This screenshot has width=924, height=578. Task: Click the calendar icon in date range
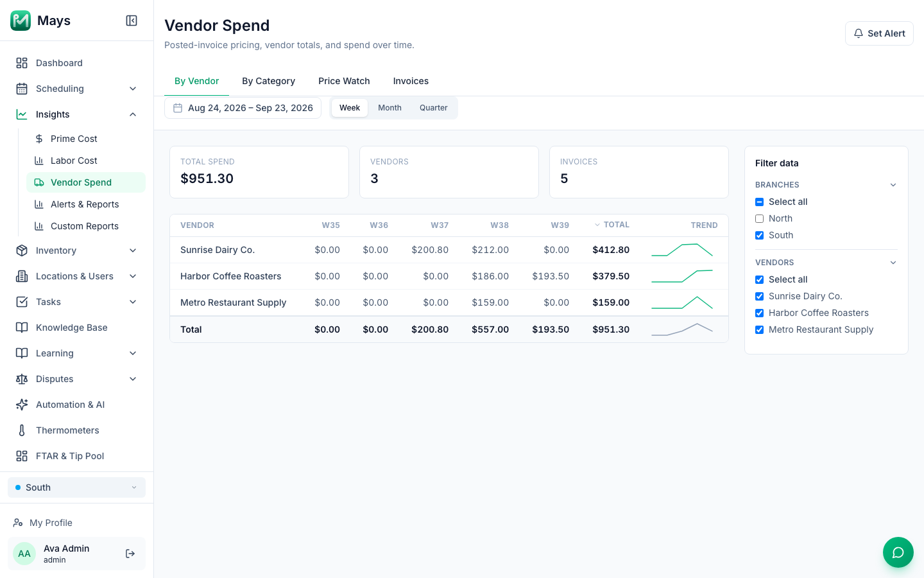(x=178, y=108)
